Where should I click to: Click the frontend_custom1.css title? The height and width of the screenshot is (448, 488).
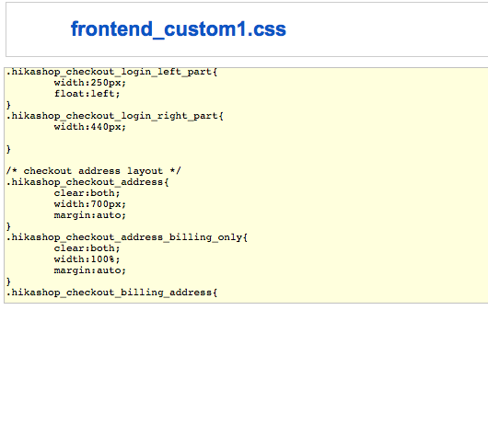tap(178, 29)
